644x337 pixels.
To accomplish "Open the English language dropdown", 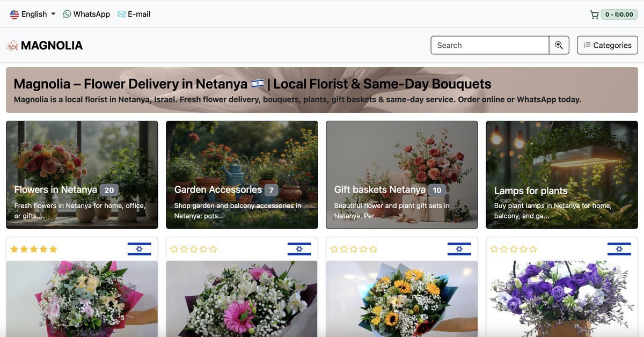I will (32, 14).
